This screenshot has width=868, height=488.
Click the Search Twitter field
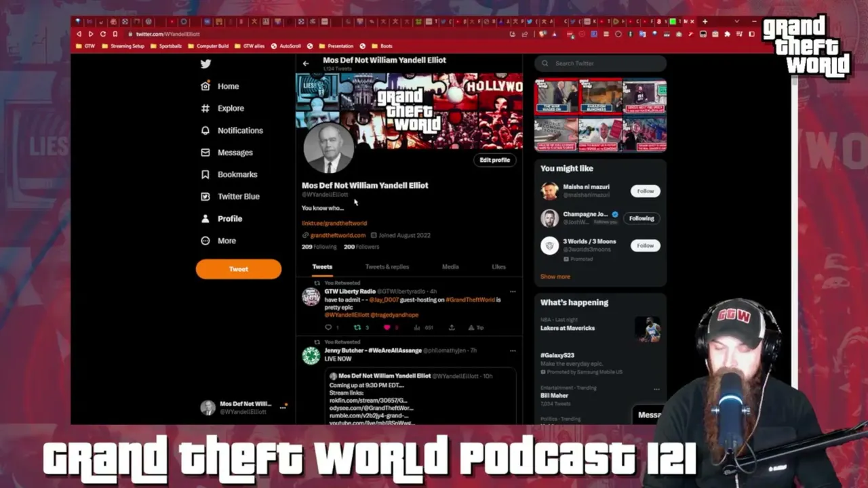(600, 64)
